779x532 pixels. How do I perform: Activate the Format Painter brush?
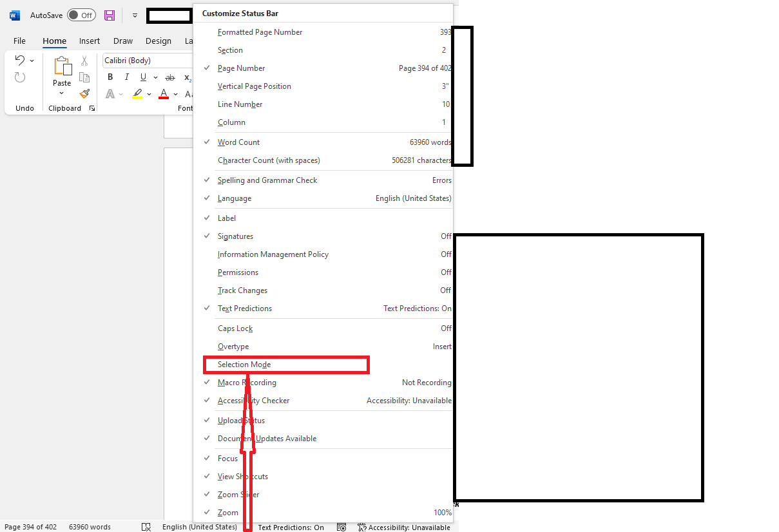click(x=84, y=94)
